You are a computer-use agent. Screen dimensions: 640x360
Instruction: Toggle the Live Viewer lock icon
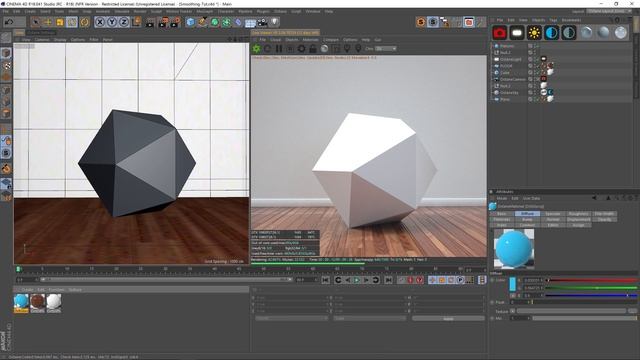coord(313,49)
